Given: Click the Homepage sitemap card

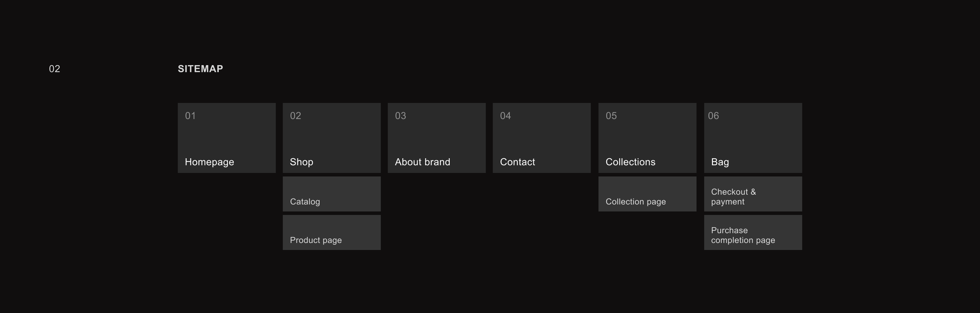Looking at the screenshot, I should [226, 138].
